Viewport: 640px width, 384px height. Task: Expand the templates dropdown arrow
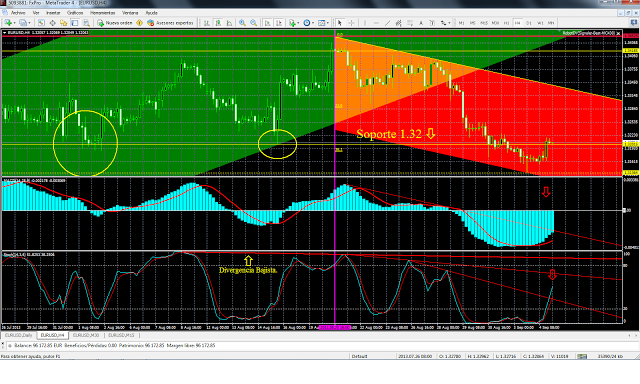[x=328, y=23]
